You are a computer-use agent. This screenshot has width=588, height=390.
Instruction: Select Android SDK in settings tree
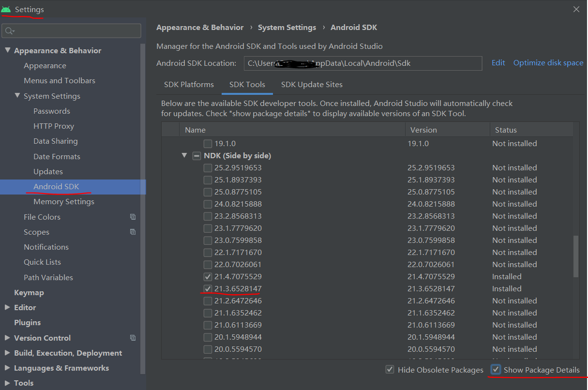point(56,187)
